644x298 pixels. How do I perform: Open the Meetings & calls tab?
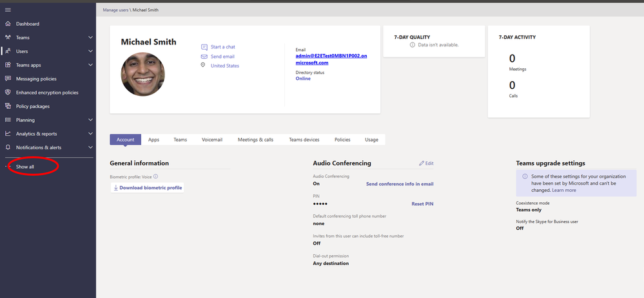(255, 140)
